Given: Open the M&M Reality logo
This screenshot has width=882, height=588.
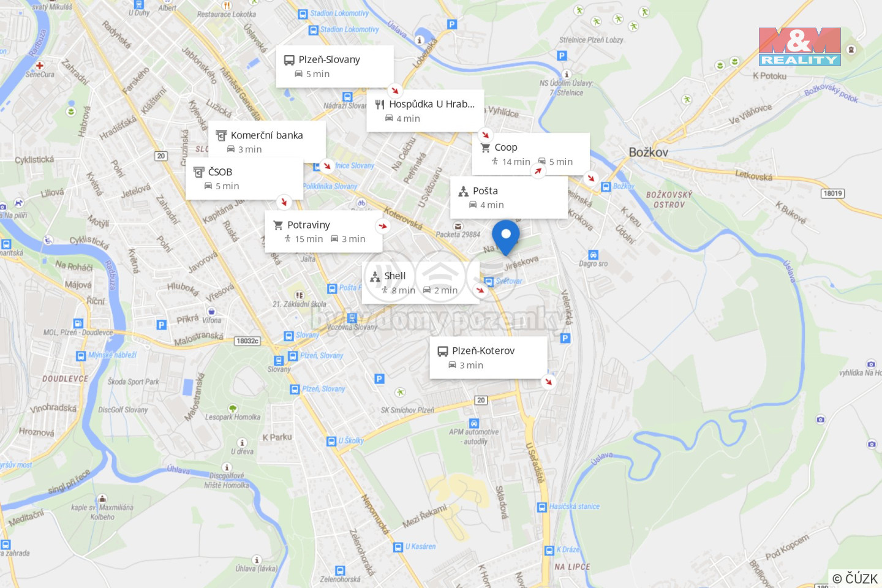Looking at the screenshot, I should [x=800, y=47].
